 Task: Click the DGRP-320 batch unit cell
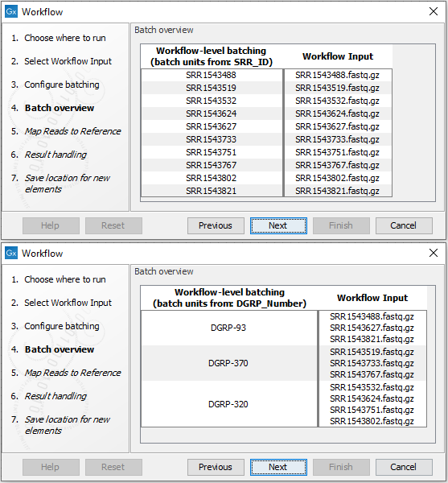[228, 404]
